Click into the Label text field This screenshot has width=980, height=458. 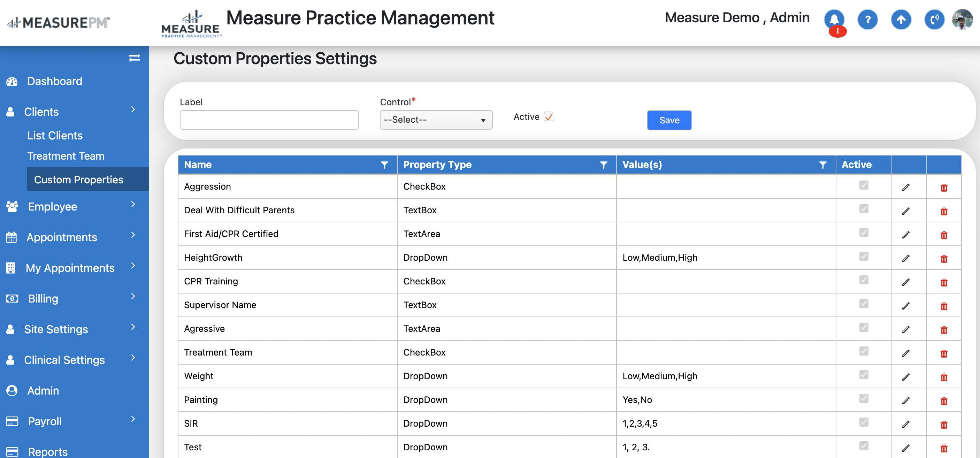269,120
